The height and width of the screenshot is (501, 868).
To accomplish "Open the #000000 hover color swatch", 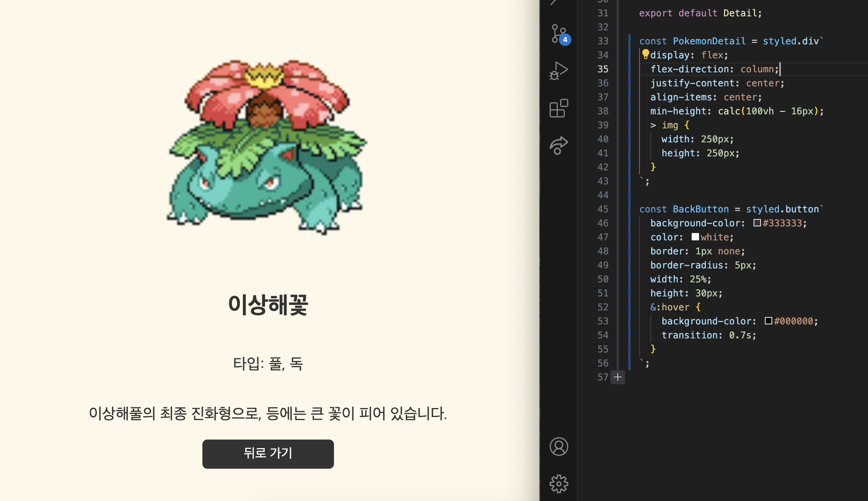I will (768, 321).
